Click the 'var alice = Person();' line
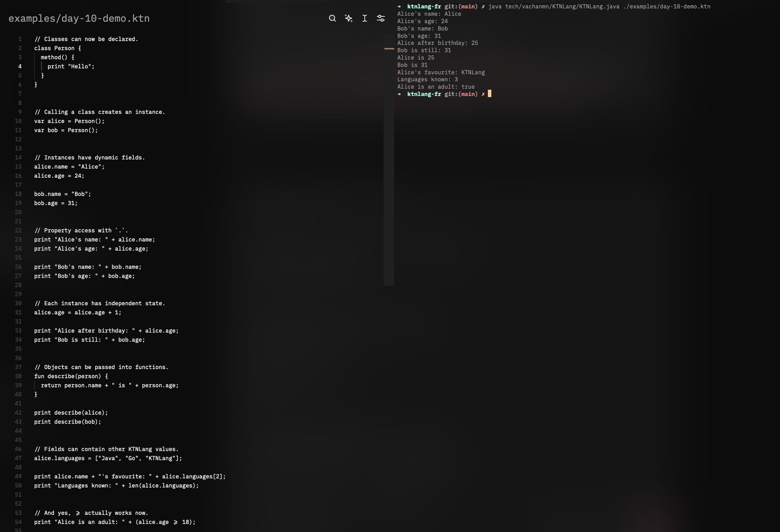Viewport: 780px width, 532px height. 69,121
